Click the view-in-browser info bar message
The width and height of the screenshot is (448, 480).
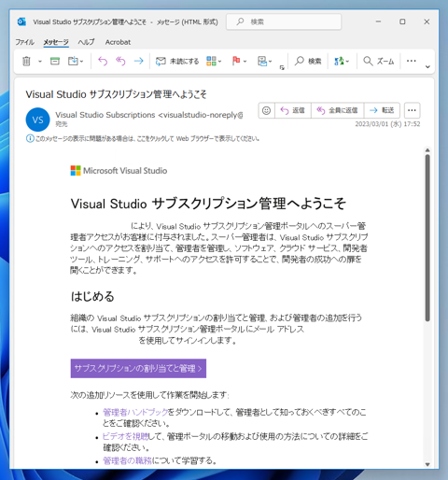pyautogui.click(x=147, y=138)
